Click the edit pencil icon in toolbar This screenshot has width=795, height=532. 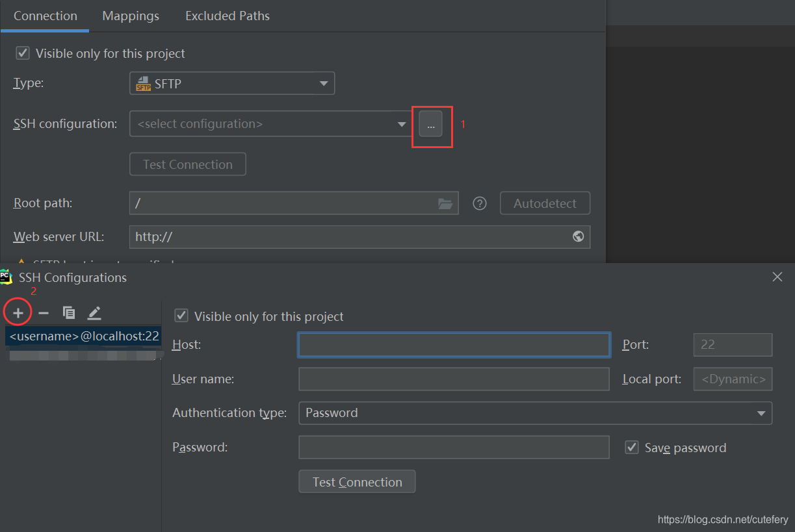point(94,313)
